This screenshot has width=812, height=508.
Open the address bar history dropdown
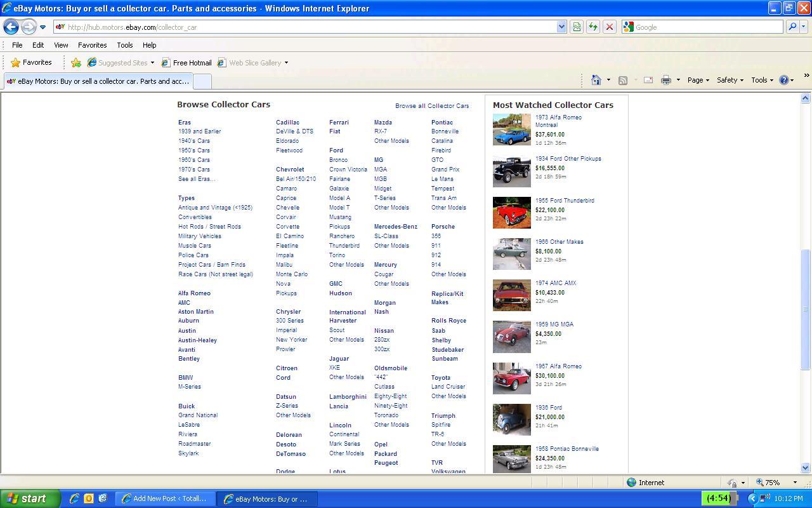561,27
